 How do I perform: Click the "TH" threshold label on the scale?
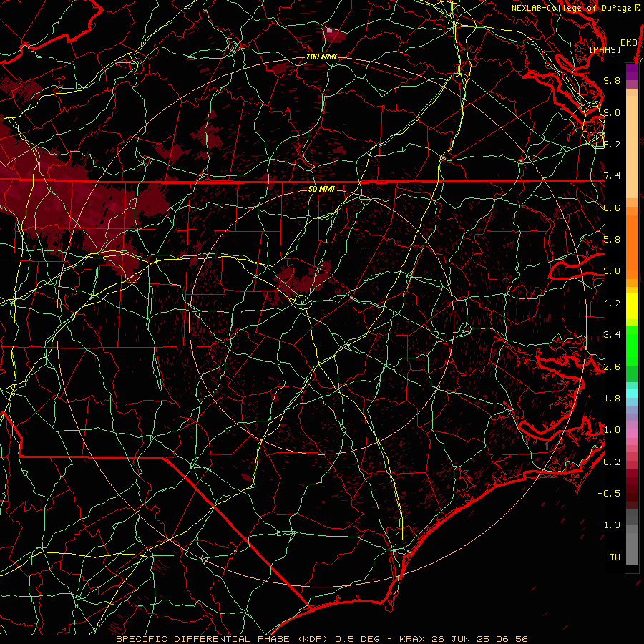pos(615,557)
